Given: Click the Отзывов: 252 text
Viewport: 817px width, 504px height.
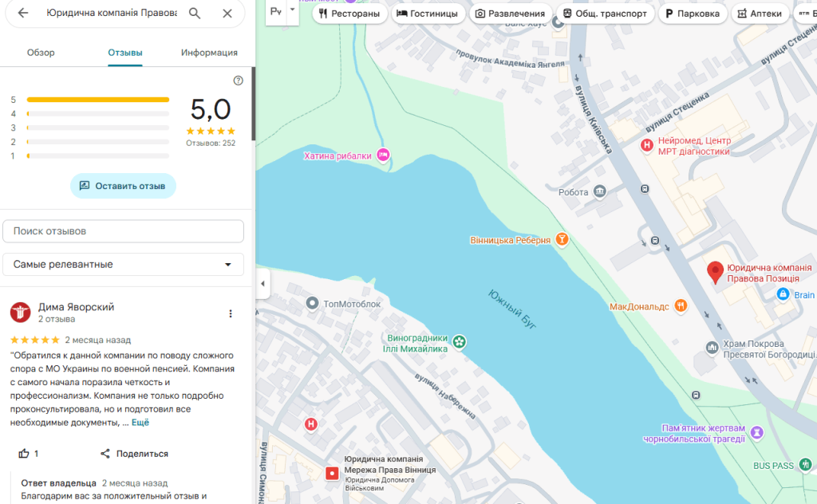Looking at the screenshot, I should [211, 144].
